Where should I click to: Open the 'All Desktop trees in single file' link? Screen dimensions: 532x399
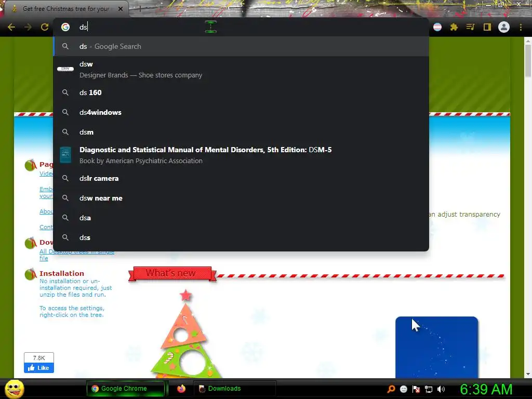[77, 255]
